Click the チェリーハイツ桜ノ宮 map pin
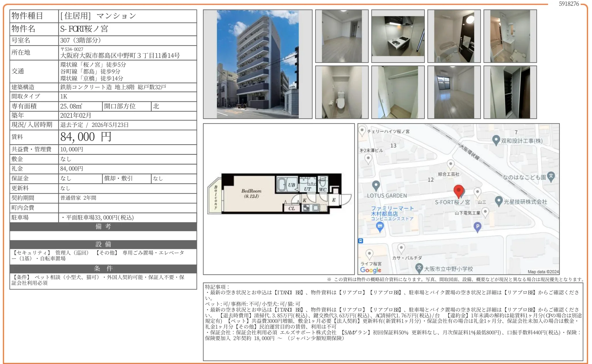 [x=362, y=130]
